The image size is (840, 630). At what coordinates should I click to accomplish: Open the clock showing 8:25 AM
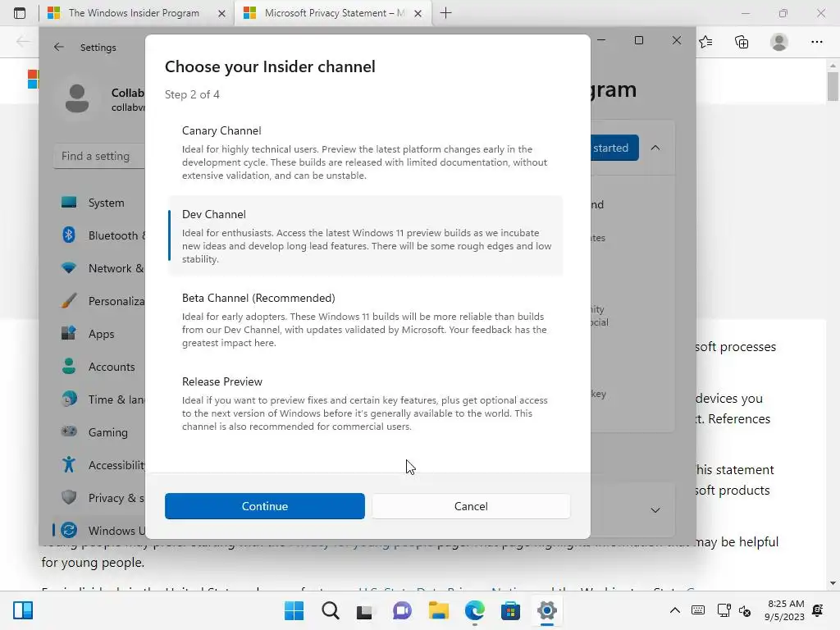click(x=784, y=610)
